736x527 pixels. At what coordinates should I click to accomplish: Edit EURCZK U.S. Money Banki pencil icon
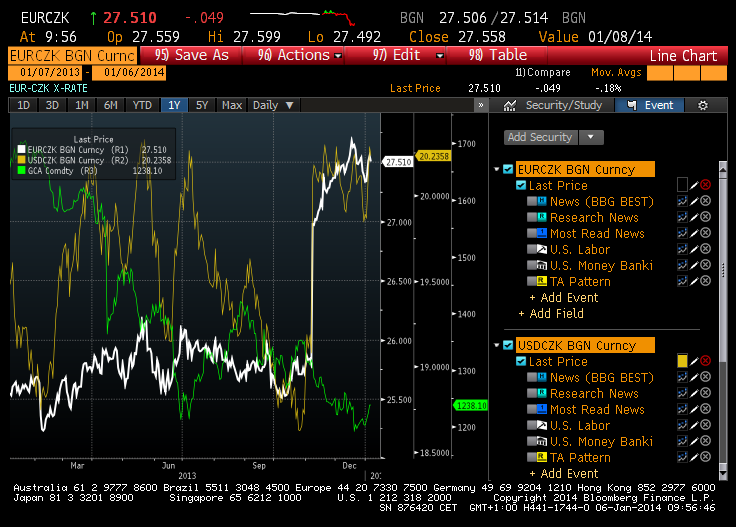pyautogui.click(x=694, y=265)
